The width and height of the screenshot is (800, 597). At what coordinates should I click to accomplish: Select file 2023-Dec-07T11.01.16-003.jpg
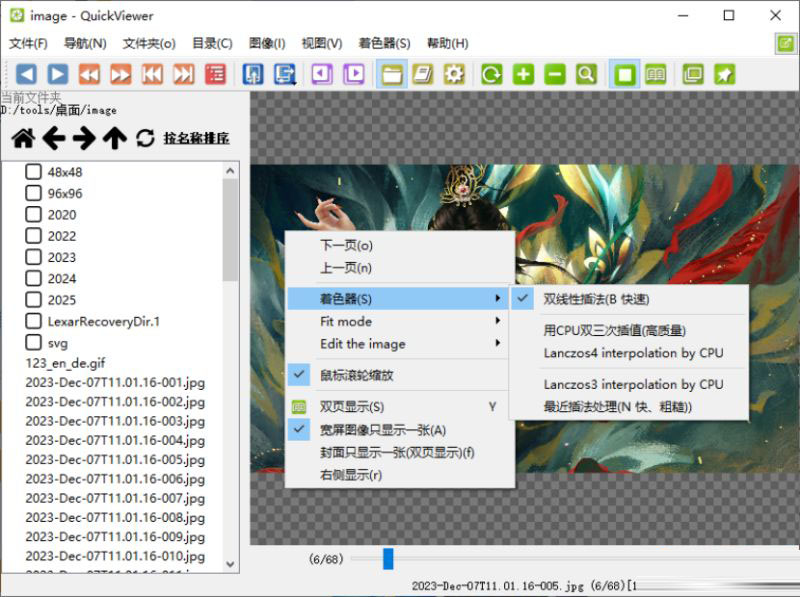coord(115,421)
